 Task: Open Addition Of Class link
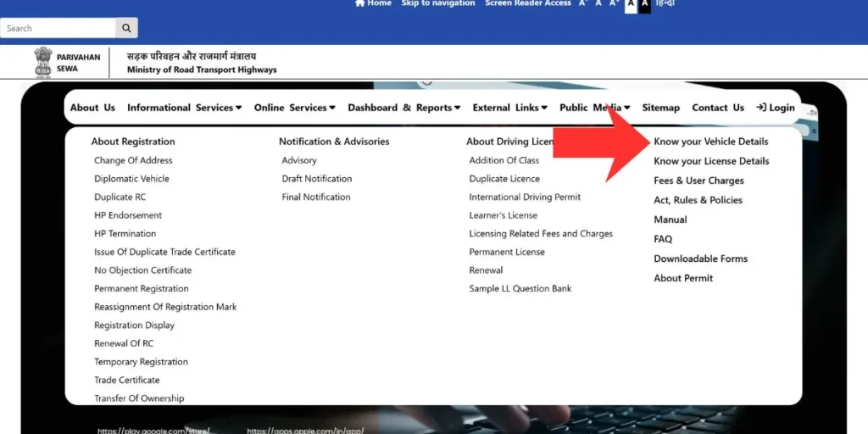coord(504,160)
